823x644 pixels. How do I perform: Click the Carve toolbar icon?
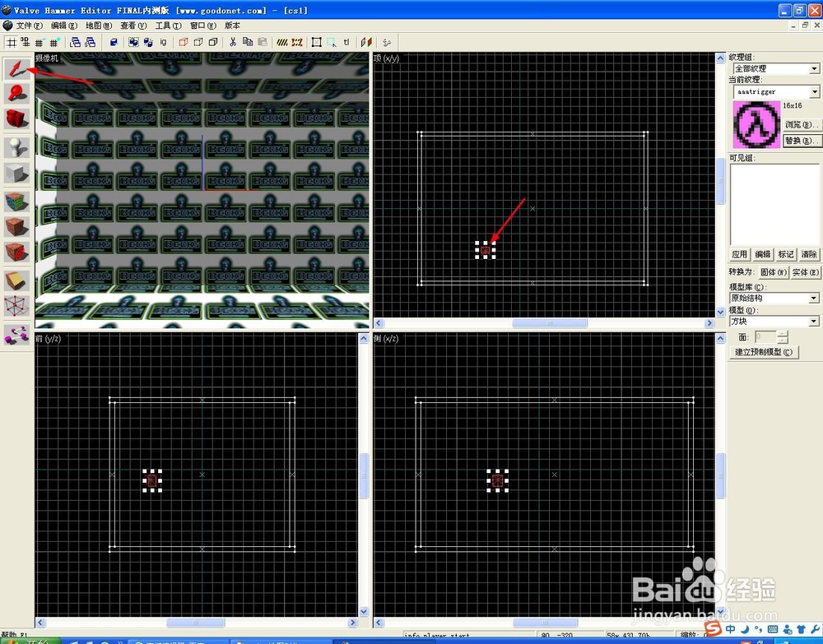pyautogui.click(x=114, y=43)
